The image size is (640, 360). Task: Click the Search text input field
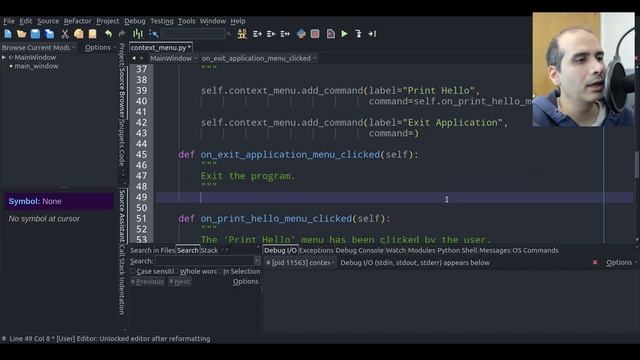click(204, 261)
